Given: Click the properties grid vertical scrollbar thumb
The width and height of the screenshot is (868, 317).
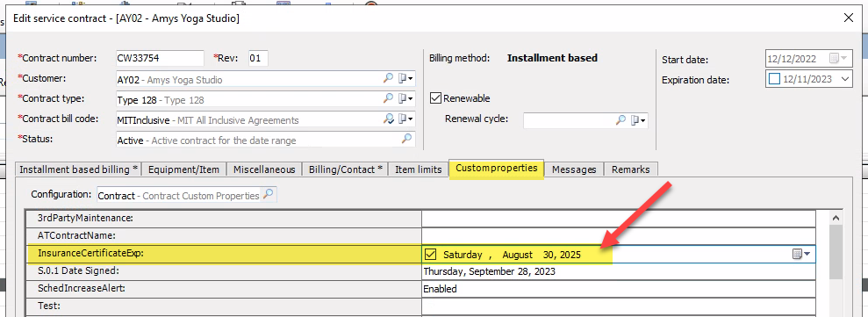Looking at the screenshot, I should 836,252.
